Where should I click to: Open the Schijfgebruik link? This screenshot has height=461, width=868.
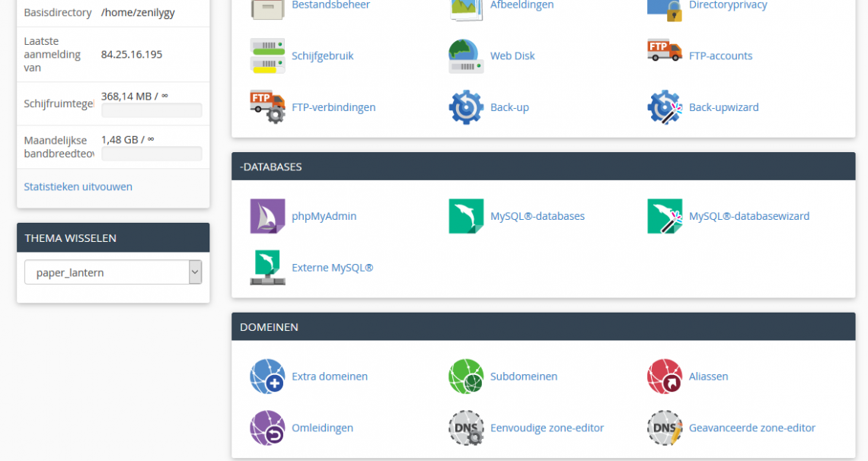pyautogui.click(x=322, y=56)
